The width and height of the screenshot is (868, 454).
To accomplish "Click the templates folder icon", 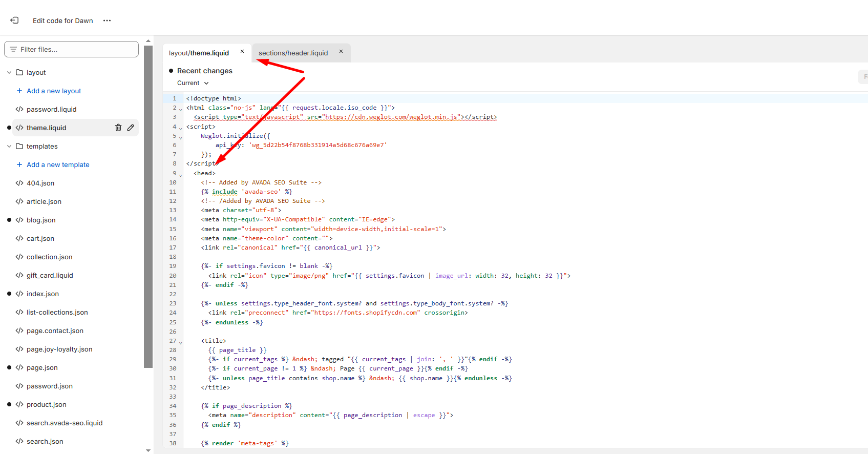I will coord(19,146).
